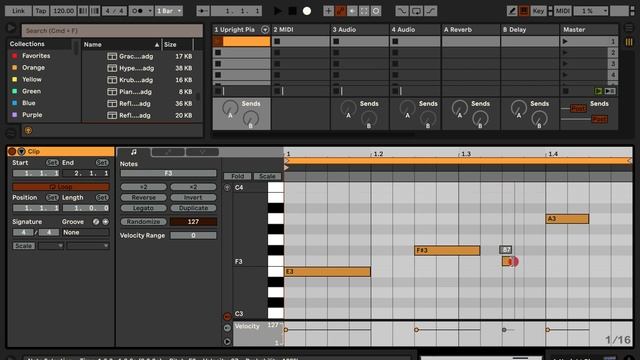Click the Stop button in transport
Image resolution: width=640 pixels, height=360 pixels.
[292, 11]
